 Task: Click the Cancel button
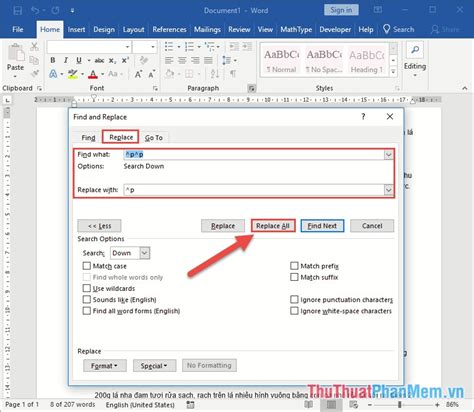click(372, 226)
